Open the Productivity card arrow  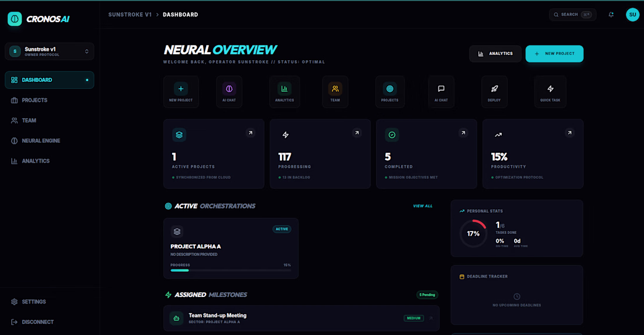(570, 133)
